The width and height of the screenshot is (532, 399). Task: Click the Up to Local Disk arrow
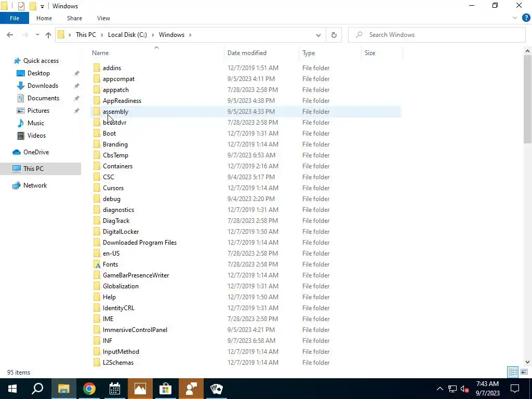48,35
